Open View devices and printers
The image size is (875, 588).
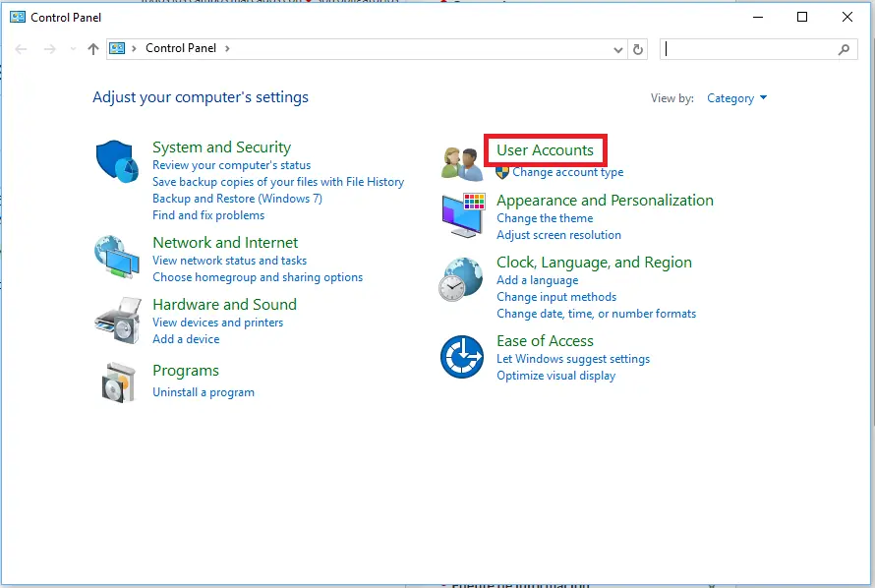coord(217,323)
